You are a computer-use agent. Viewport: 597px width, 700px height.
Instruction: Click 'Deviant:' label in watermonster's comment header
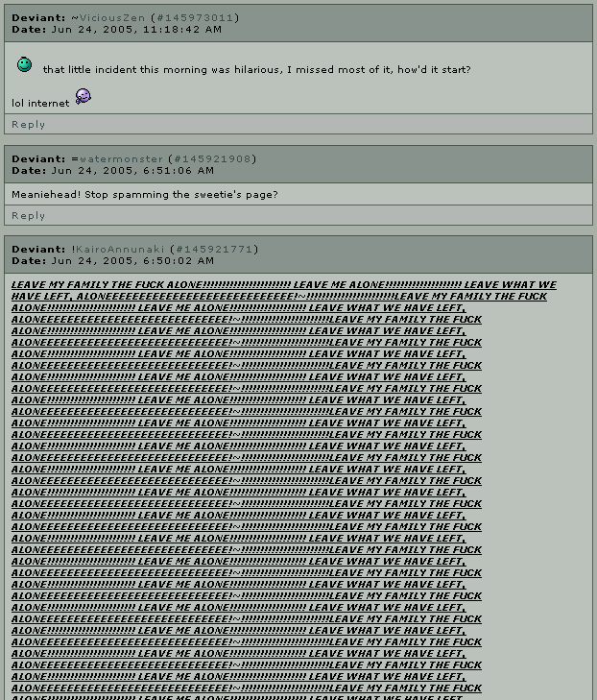38,159
